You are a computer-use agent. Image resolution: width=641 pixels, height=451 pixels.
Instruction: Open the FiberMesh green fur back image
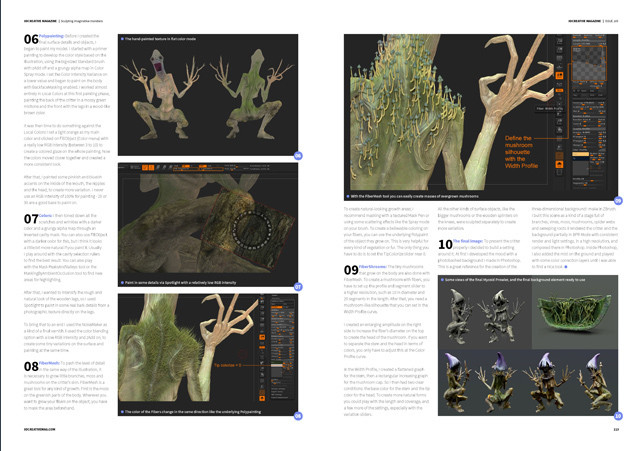[208, 355]
